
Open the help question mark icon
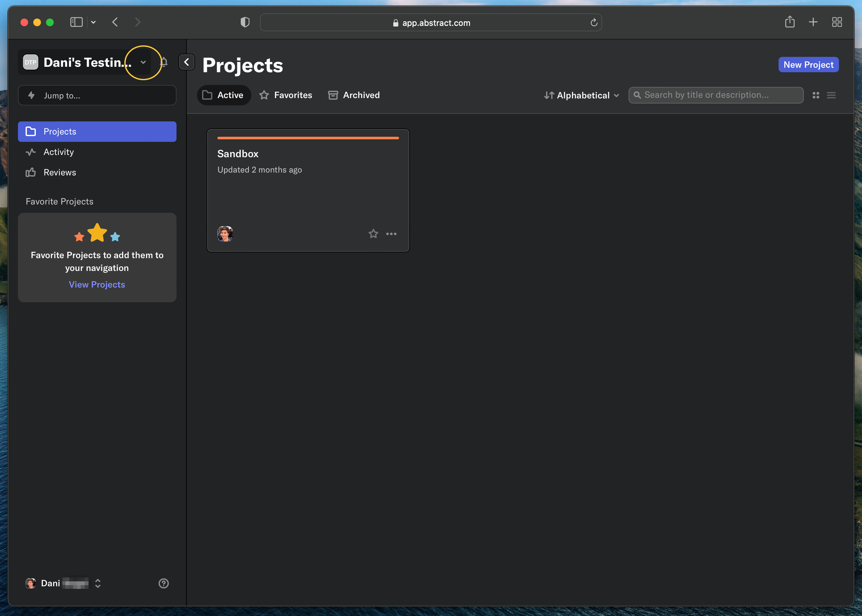(x=164, y=583)
